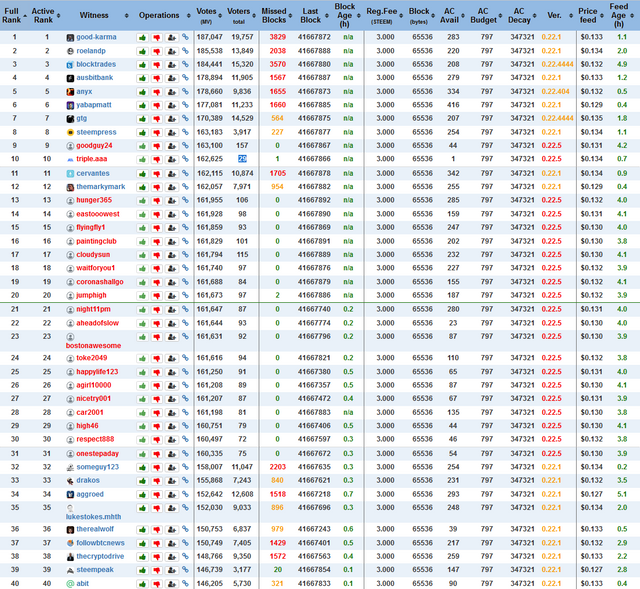
Task: Thumbs-down icon for followbtcnews
Action: click(157, 544)
